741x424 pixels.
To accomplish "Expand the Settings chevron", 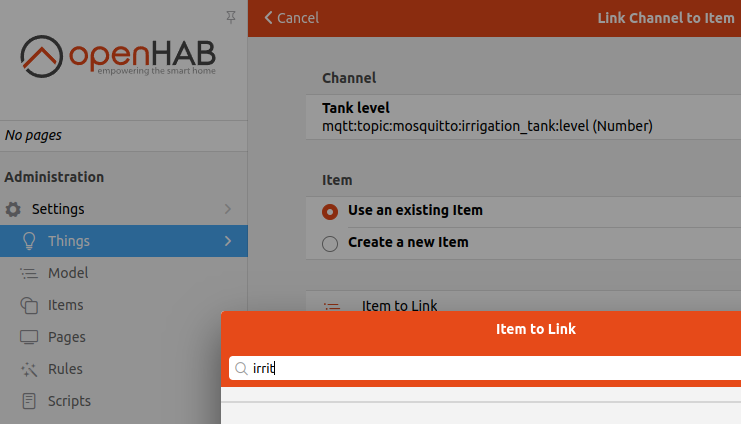I will coord(228,209).
